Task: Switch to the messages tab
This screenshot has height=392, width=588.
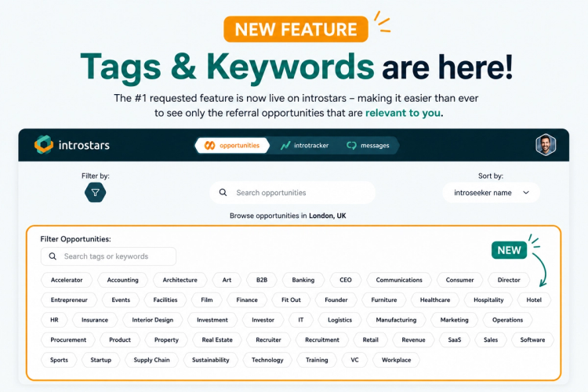Action: [368, 146]
